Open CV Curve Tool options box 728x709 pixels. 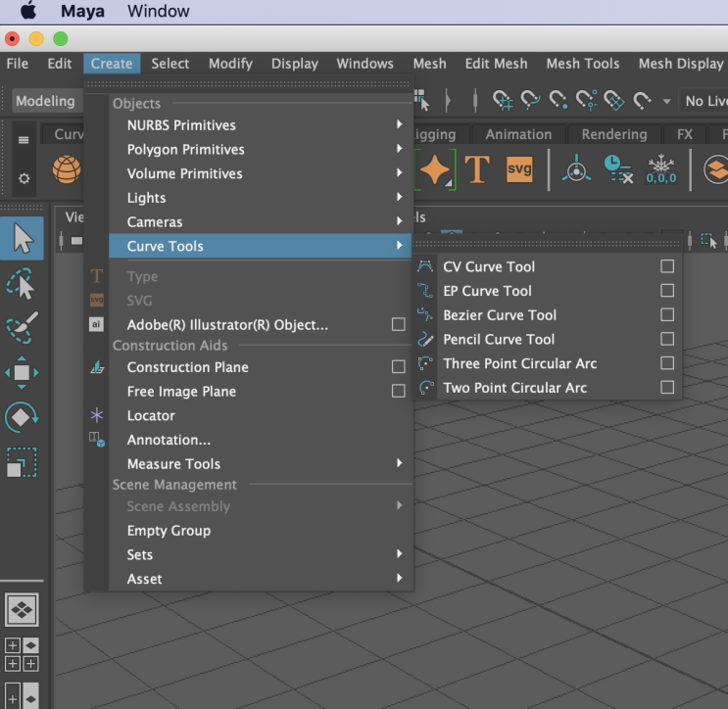(667, 266)
